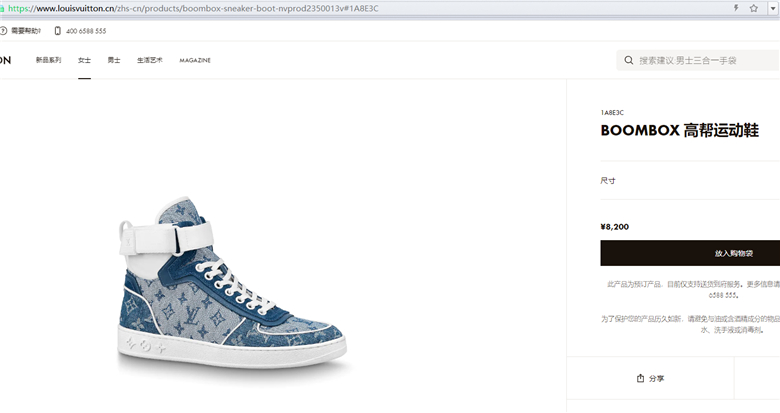Image resolution: width=780 pixels, height=413 pixels.
Task: Click the Boombox sneaker product image
Action: click(x=232, y=283)
